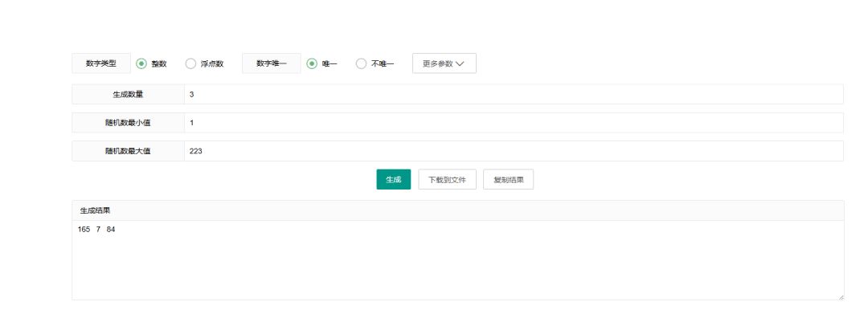Click the 随机数最小值 input field
The width and height of the screenshot is (868, 318).
513,123
